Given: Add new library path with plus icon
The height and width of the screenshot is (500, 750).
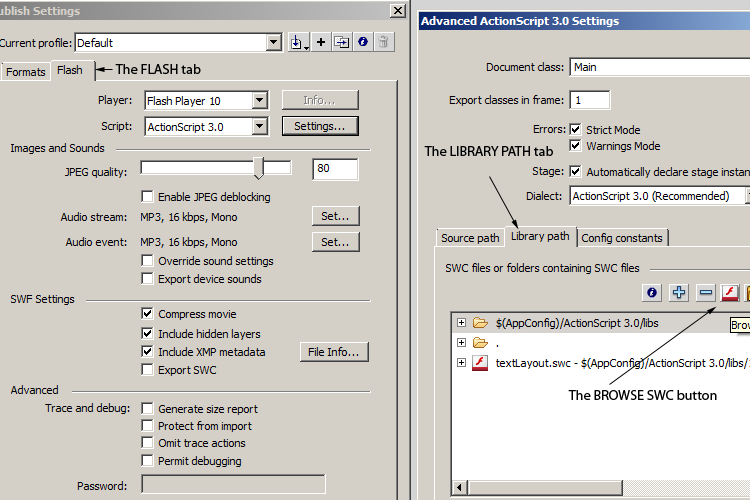Looking at the screenshot, I should tap(679, 292).
